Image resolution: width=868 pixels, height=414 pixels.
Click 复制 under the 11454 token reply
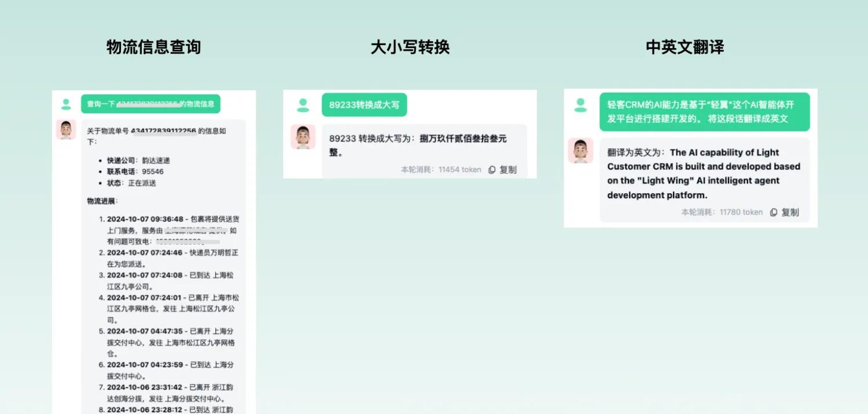tap(508, 170)
